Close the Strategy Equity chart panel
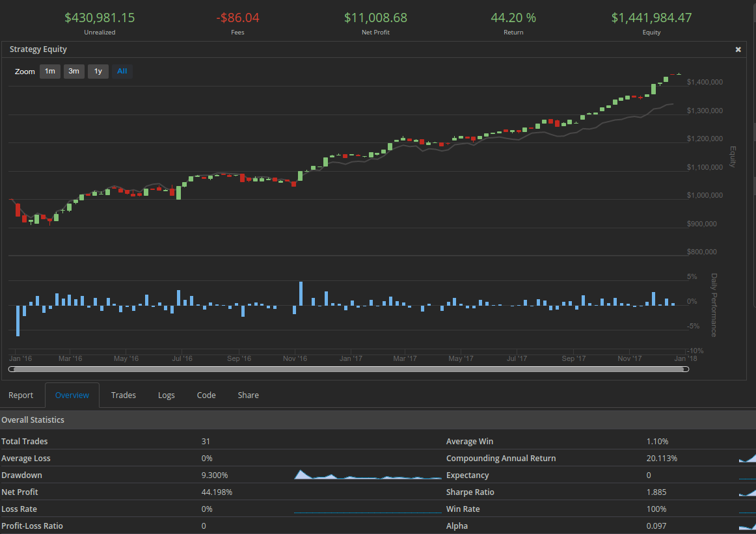756x534 pixels. (738, 49)
